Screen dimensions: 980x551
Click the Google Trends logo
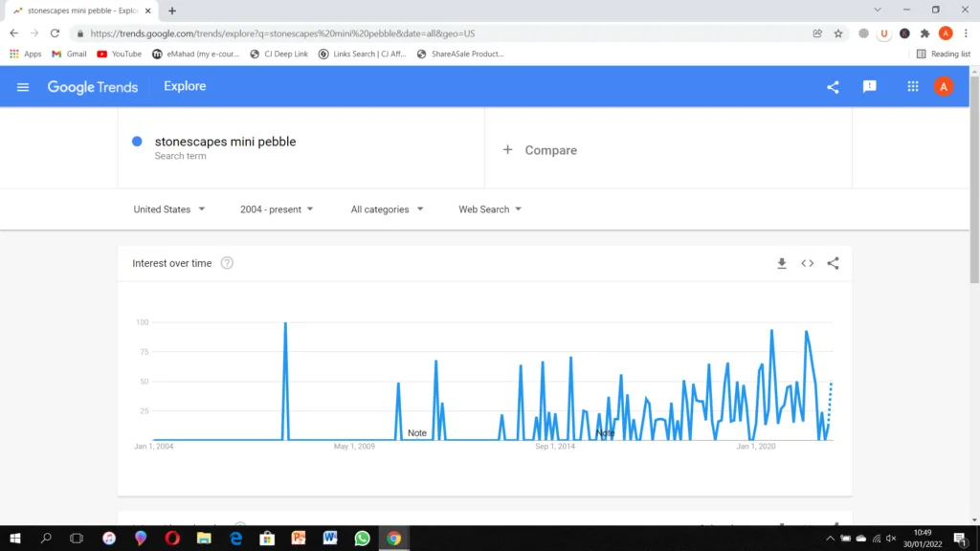pos(93,87)
